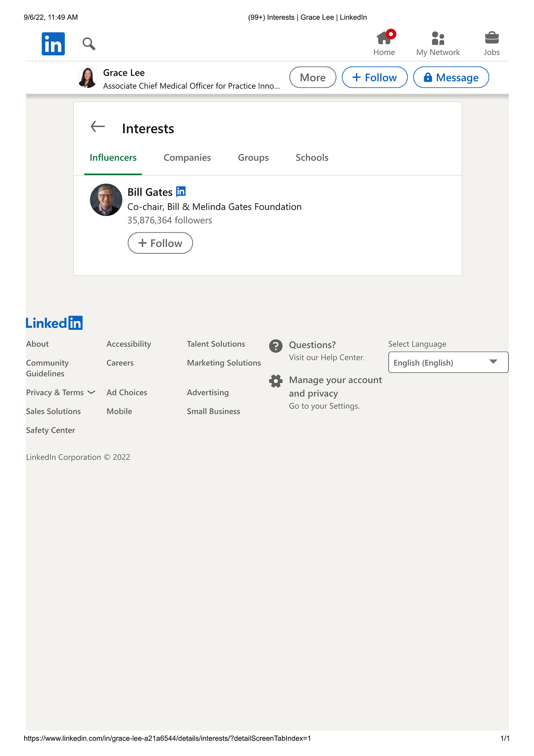Click 'Visit our Help Center.' text
Viewport: 534px width, 756px height.
tap(327, 357)
